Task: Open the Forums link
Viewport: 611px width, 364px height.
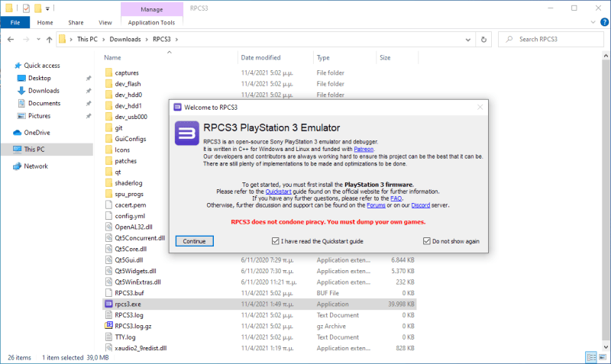Action: coord(376,205)
